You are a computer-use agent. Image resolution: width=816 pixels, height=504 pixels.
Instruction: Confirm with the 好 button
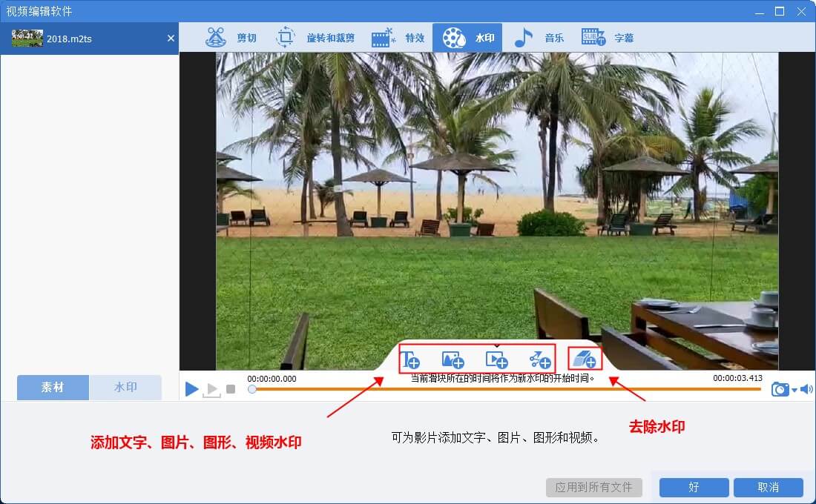pos(694,488)
